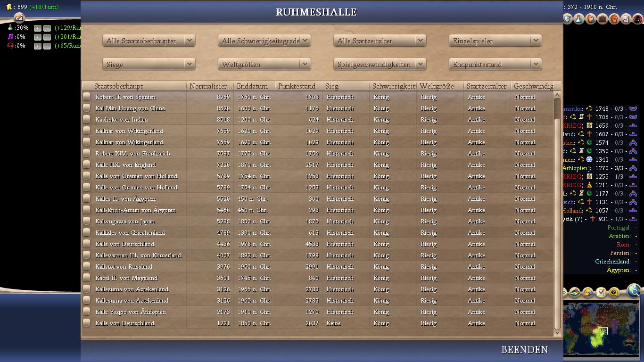This screenshot has width=644, height=362.
Task: Open the technology advisor flask icon
Action: [579, 19]
